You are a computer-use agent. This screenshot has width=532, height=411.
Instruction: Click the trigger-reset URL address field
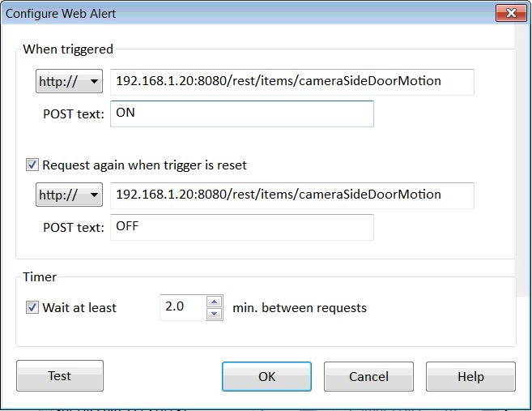(292, 195)
